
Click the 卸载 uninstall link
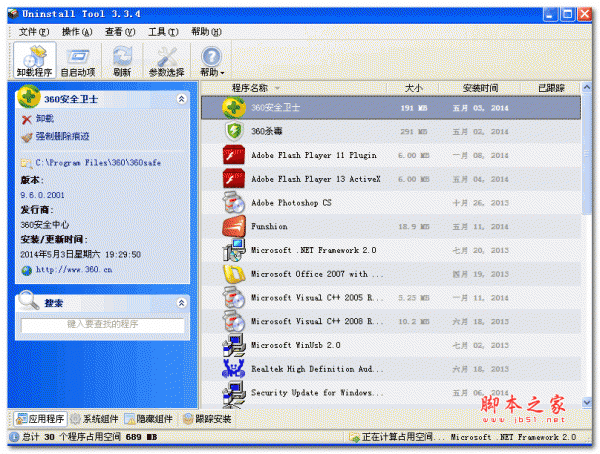tap(45, 119)
